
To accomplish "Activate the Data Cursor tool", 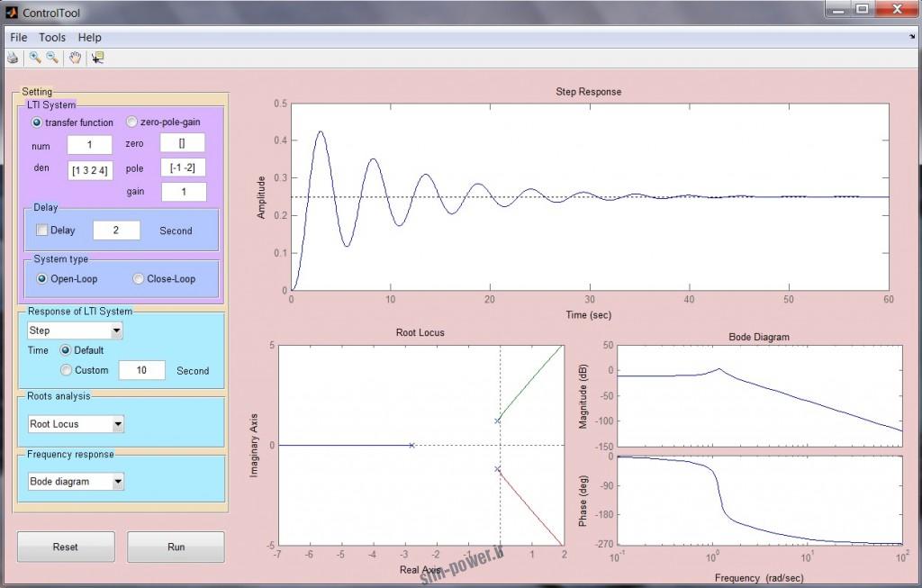I will pyautogui.click(x=97, y=58).
